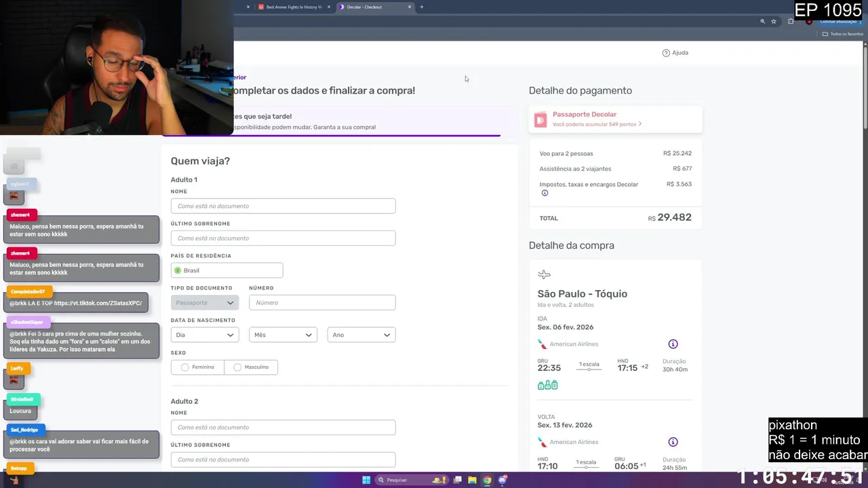Click '1 escala' on the IDA flight
Image resolution: width=868 pixels, height=488 pixels.
[x=589, y=365]
